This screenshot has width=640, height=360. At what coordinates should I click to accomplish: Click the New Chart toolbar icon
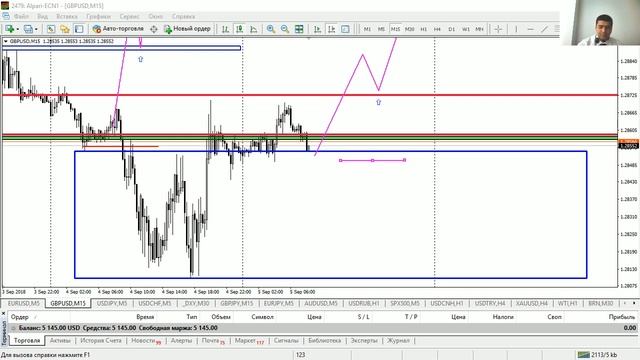(x=9, y=29)
